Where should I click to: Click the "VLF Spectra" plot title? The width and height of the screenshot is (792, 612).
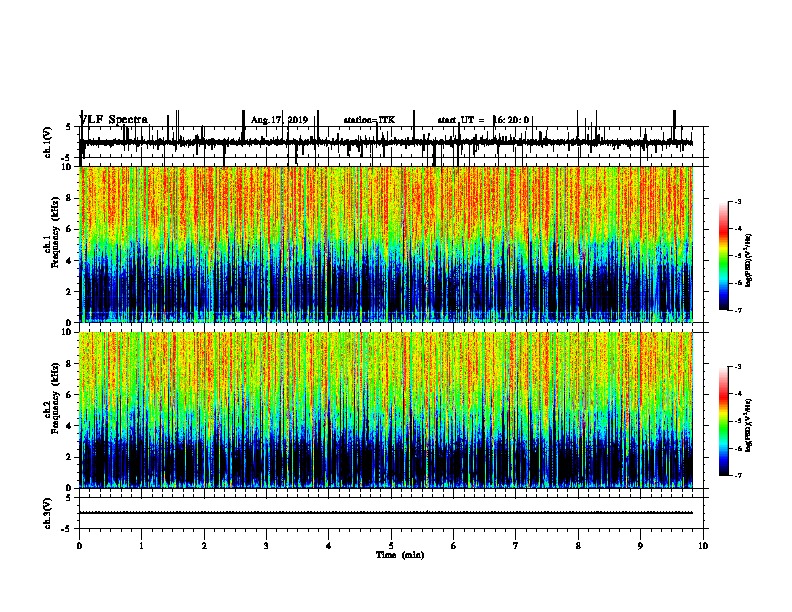[114, 120]
